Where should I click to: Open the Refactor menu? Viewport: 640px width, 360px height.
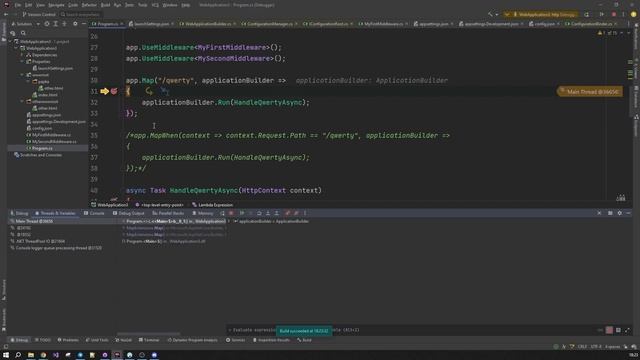[89, 5]
